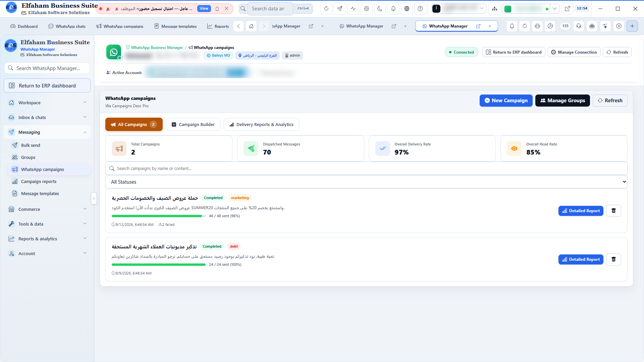
Task: Switch to the Campaign Builder tab
Action: (193, 124)
